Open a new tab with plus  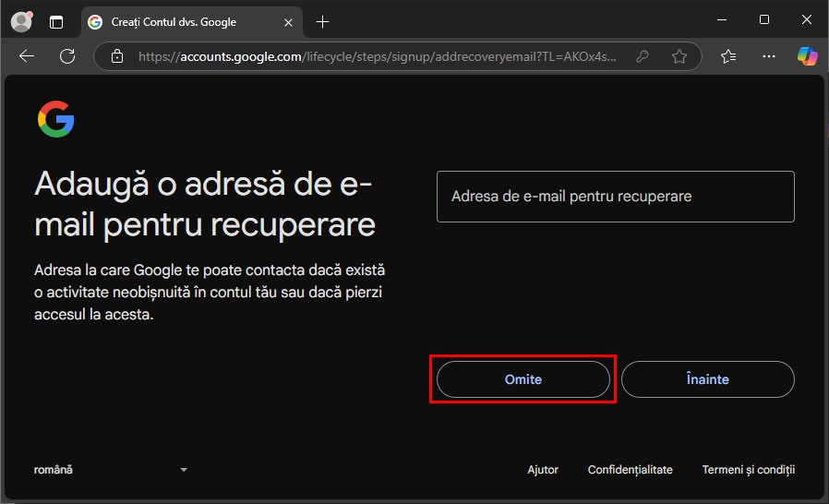[x=322, y=21]
